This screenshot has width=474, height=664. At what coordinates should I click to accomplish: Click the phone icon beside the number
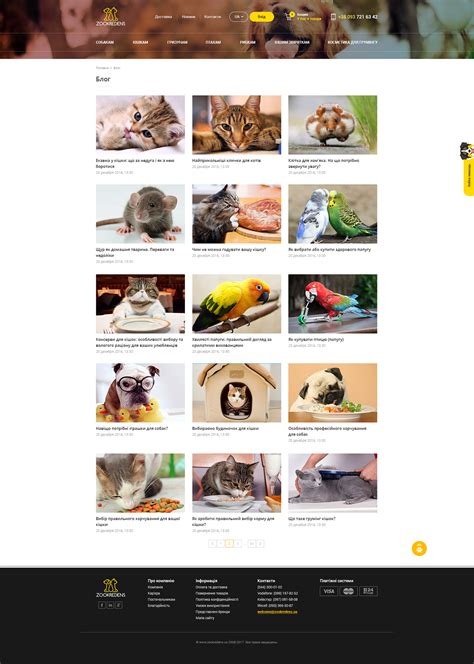click(x=333, y=17)
